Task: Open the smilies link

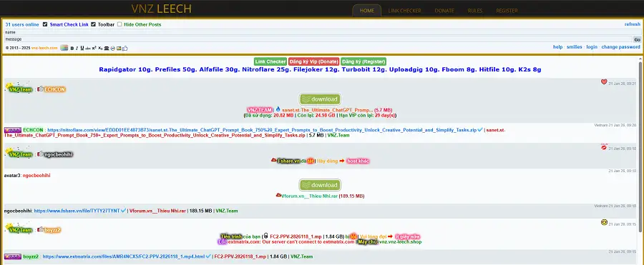Action: point(574,46)
